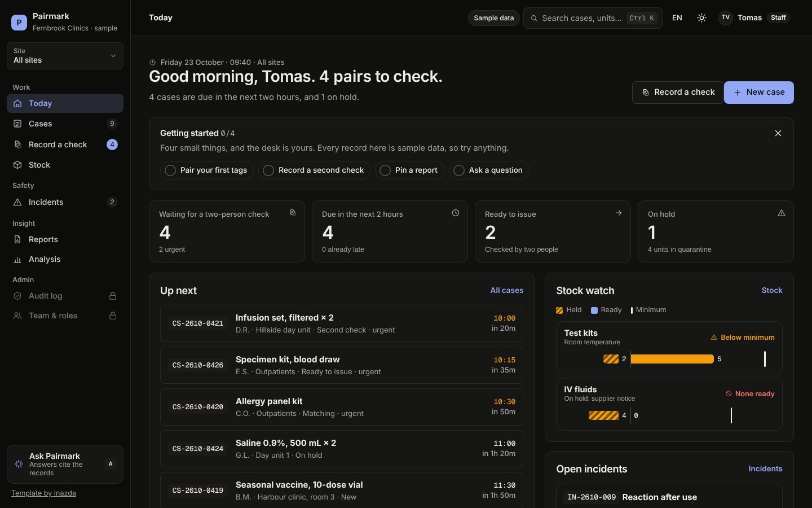Click the Sample data badge

coord(494,18)
